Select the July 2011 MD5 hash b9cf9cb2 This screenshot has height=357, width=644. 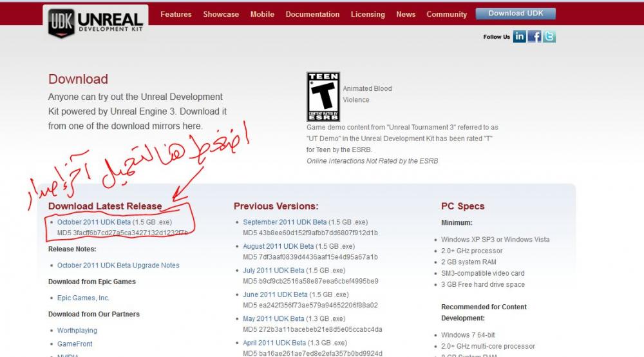click(310, 281)
